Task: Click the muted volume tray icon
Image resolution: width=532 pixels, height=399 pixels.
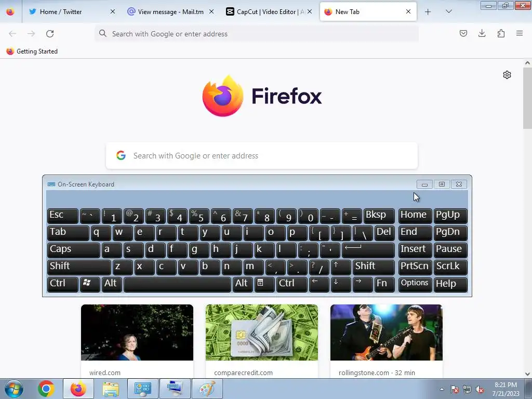Action: point(480,389)
